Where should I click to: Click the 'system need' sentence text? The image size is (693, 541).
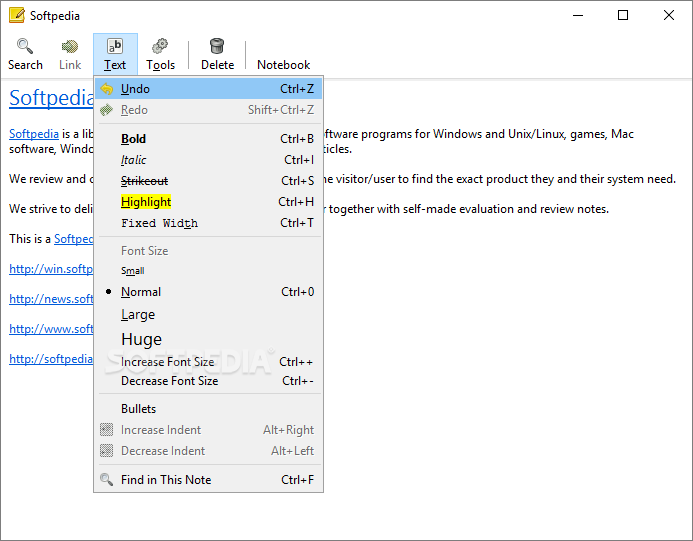point(499,179)
